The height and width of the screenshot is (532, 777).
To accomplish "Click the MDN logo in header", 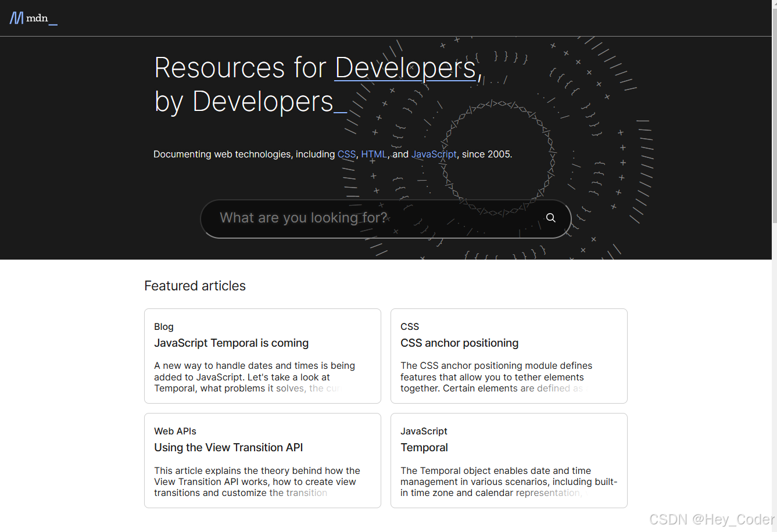I will click(x=34, y=18).
